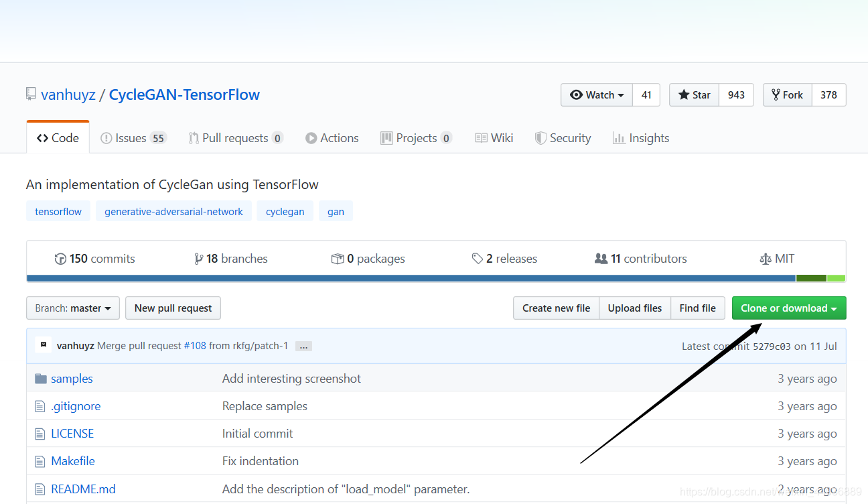Click the generative-adversarial-network topic tag
Viewport: 868px width, 504px height.
point(174,212)
